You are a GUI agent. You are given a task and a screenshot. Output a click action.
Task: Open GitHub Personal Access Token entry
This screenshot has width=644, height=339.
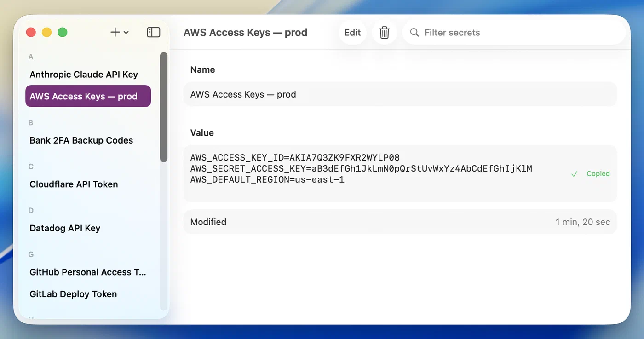88,272
